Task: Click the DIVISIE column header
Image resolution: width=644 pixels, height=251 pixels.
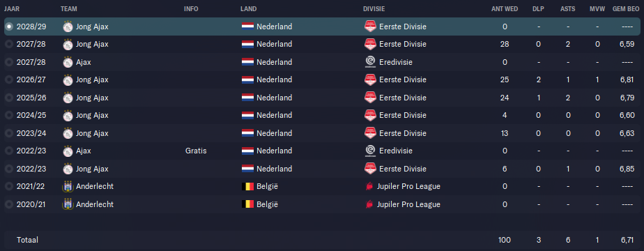Action: [x=374, y=8]
